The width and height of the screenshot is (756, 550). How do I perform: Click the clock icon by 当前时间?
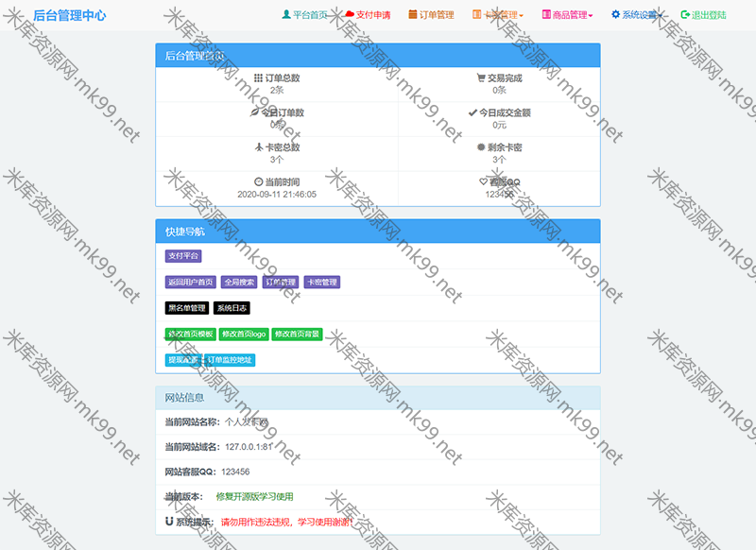pos(258,181)
